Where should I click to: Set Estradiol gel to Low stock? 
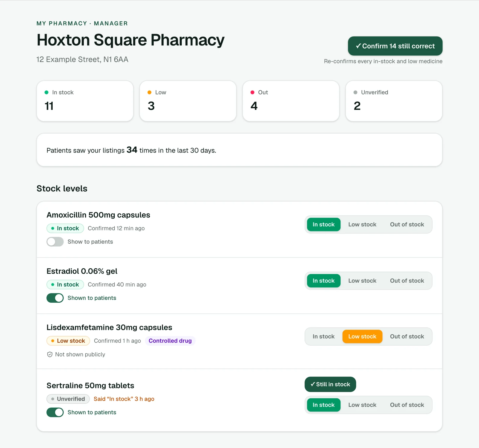click(x=362, y=281)
